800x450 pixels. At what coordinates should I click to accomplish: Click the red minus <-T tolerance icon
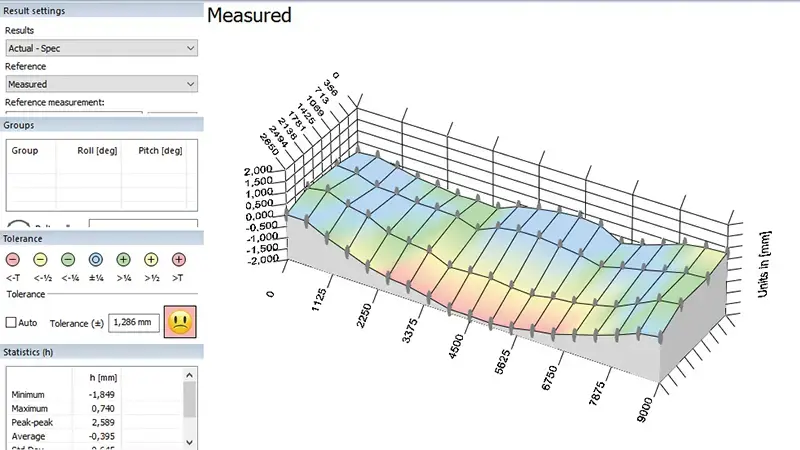coord(13,259)
